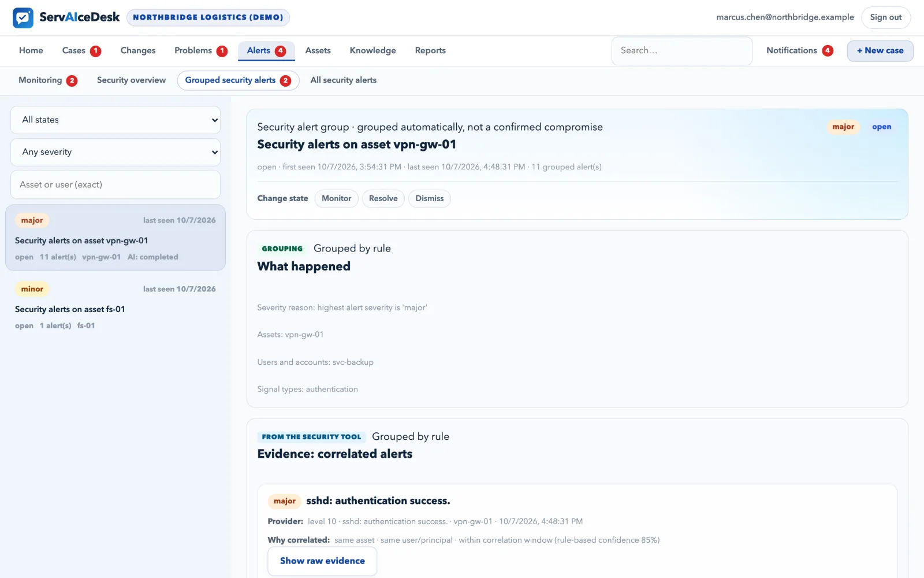This screenshot has height=578, width=924.
Task: Select the vpn-gw-01 alert group card
Action: pyautogui.click(x=115, y=238)
